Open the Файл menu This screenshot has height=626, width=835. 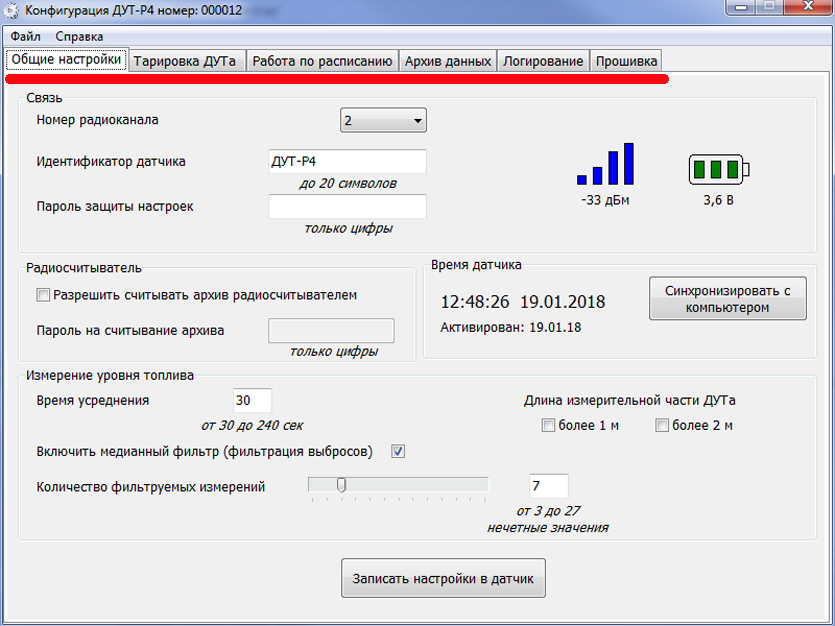pos(26,37)
